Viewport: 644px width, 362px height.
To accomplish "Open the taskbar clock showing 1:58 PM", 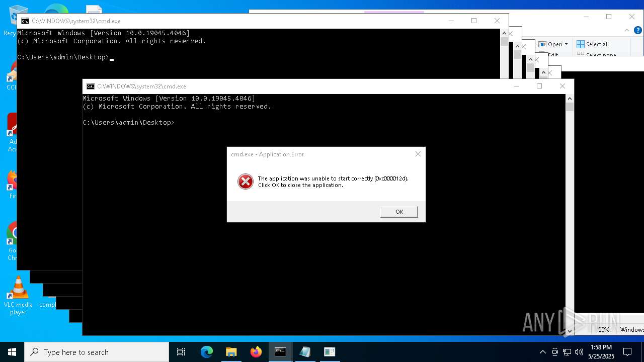I will [601, 352].
